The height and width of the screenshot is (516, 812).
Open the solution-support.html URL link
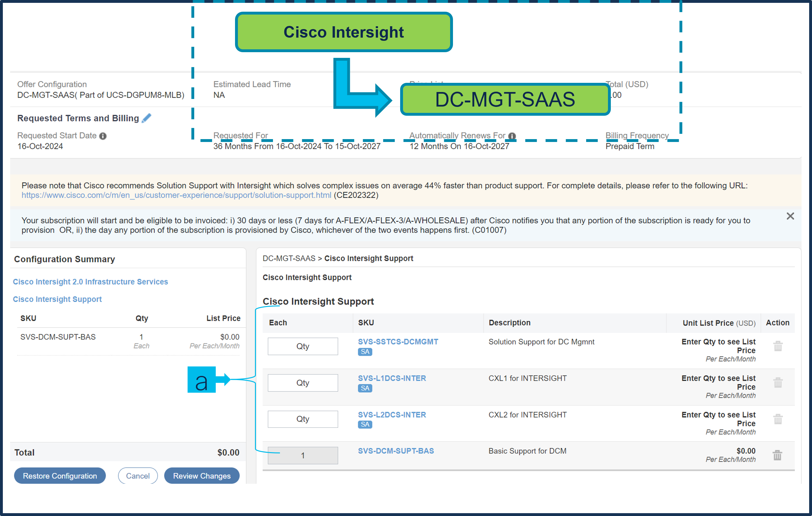[177, 195]
